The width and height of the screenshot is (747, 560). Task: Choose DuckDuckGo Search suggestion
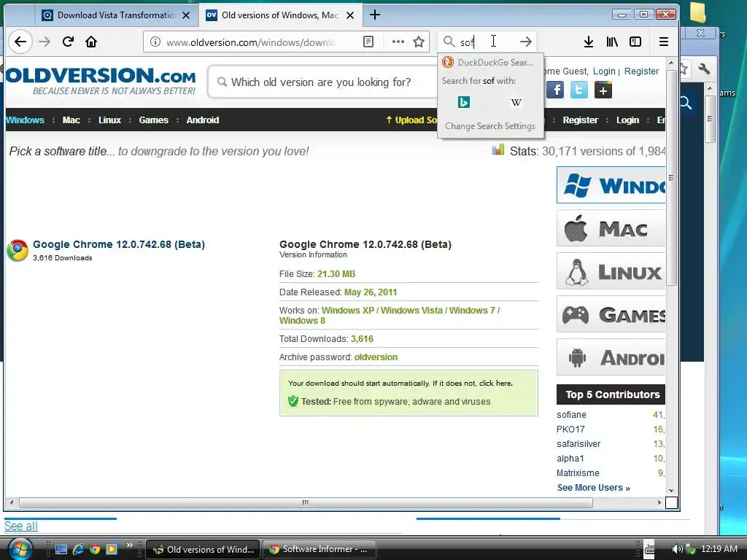(x=489, y=63)
